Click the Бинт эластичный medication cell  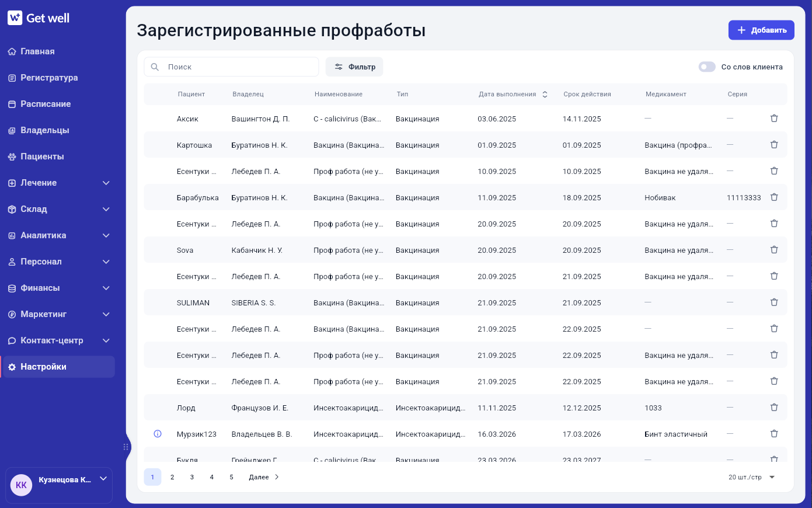click(x=676, y=434)
